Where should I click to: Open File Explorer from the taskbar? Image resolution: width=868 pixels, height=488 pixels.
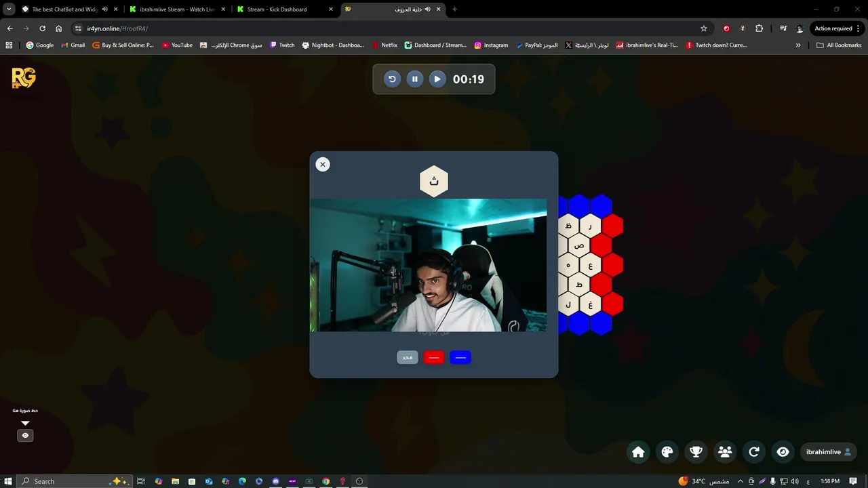pos(175,481)
